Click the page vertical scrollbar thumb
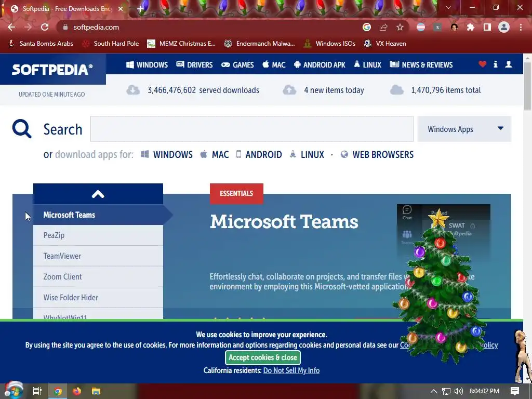This screenshot has height=399, width=532. tap(528, 86)
